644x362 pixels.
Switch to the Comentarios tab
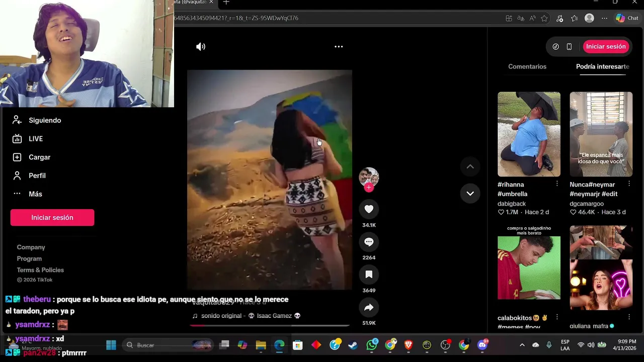(527, 66)
